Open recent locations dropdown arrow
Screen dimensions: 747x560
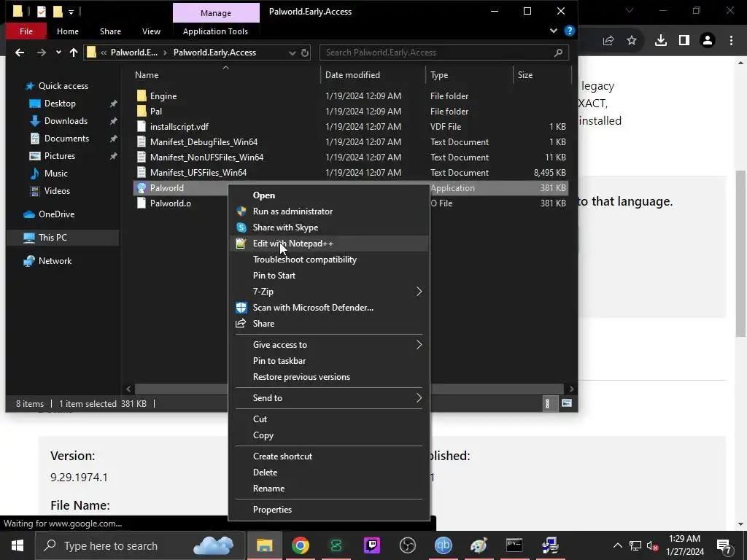click(x=58, y=52)
